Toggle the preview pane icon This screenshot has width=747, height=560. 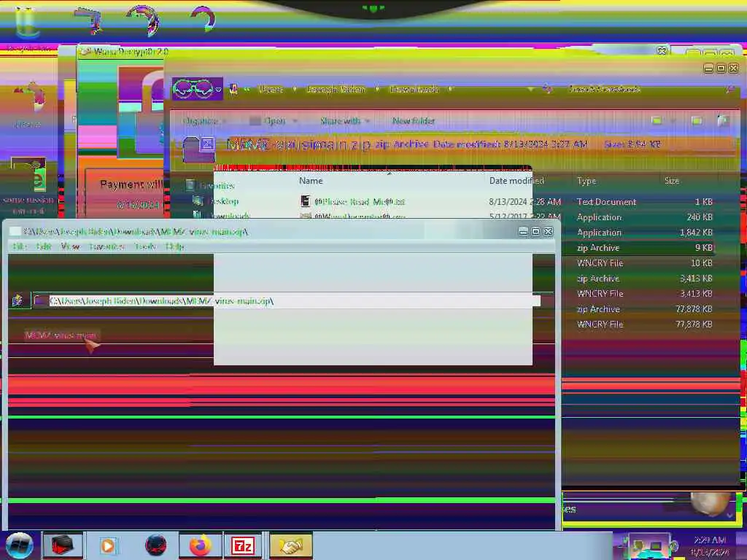[x=697, y=121]
